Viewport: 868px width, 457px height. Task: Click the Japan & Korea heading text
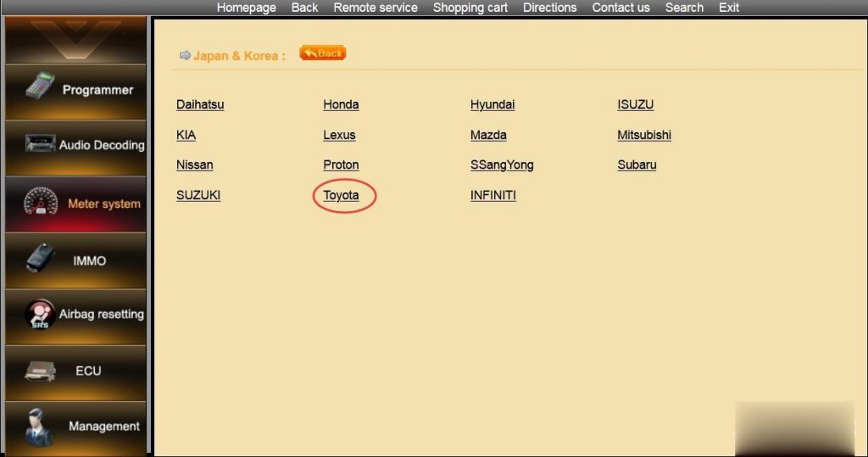(239, 56)
